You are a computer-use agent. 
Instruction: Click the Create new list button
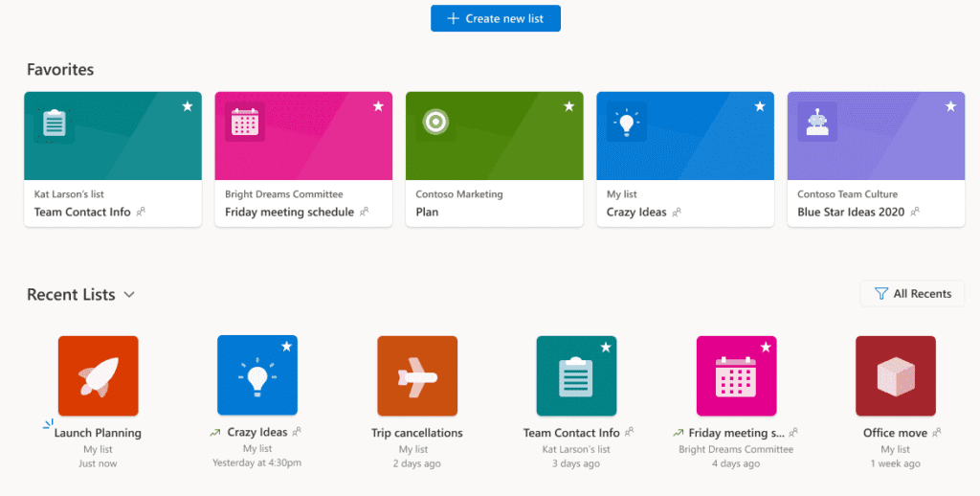click(x=495, y=18)
